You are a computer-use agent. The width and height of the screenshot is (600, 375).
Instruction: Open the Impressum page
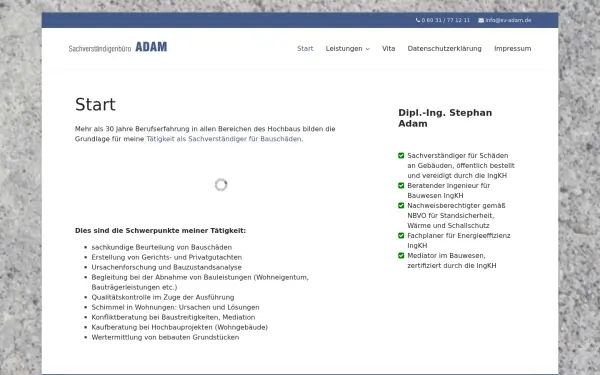(x=513, y=49)
